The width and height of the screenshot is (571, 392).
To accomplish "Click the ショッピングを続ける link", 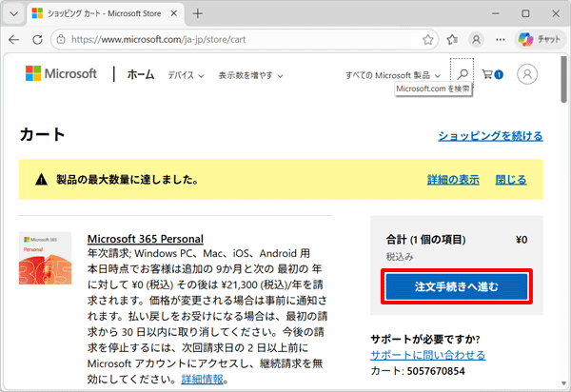I will pyautogui.click(x=490, y=136).
